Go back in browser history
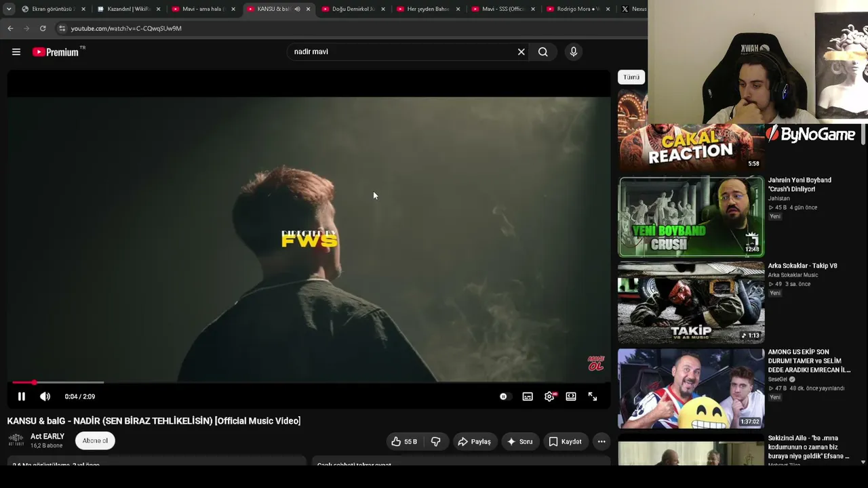The image size is (868, 488). [10, 28]
